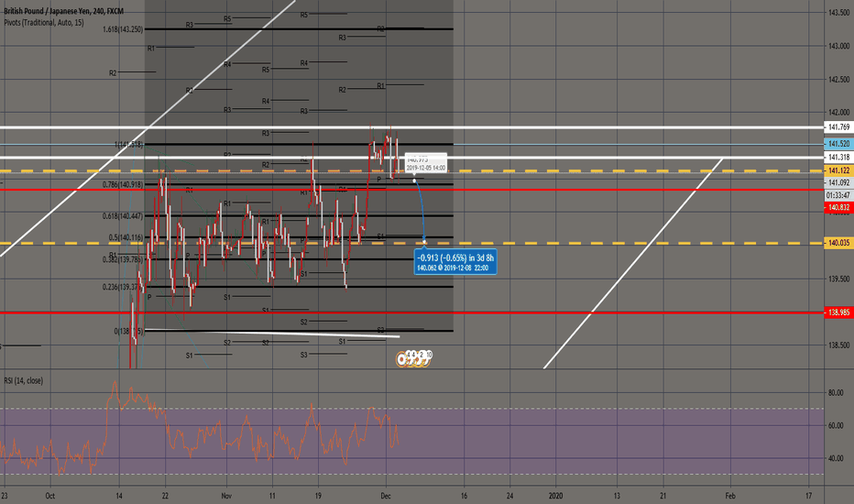Select the 1(141.518) Fibonacci level label
The height and width of the screenshot is (504, 854).
128,145
